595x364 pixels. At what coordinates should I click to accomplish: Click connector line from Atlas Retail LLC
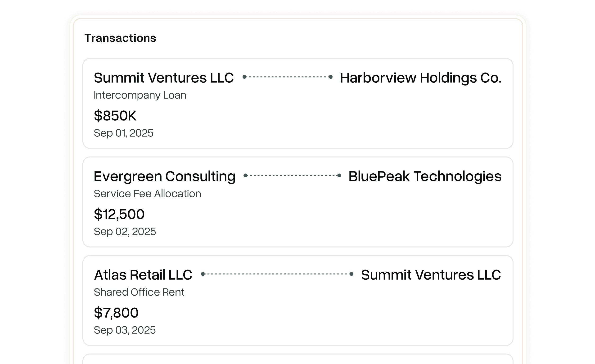point(277,274)
